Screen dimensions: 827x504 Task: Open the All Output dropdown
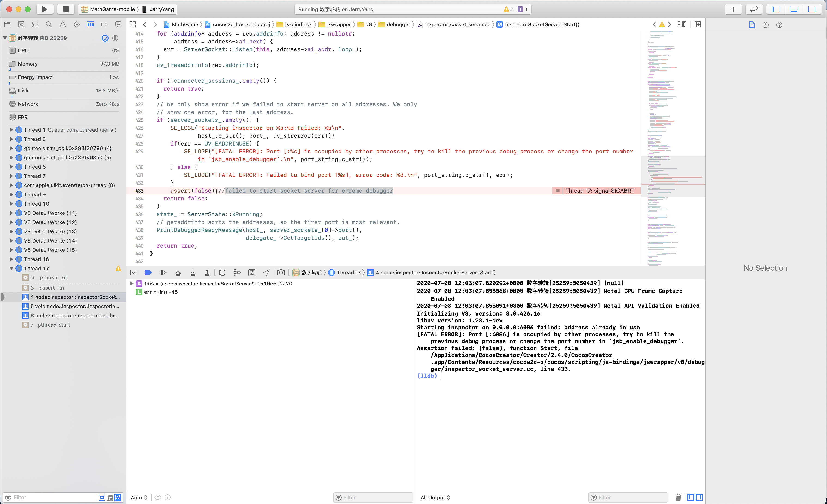click(x=435, y=497)
